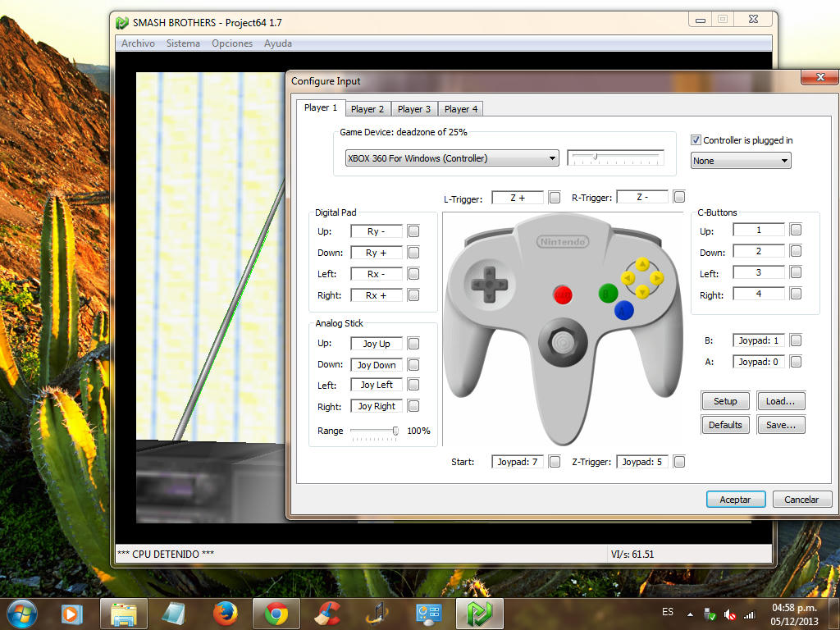
Task: Switch to the Player 2 tab
Action: point(367,109)
